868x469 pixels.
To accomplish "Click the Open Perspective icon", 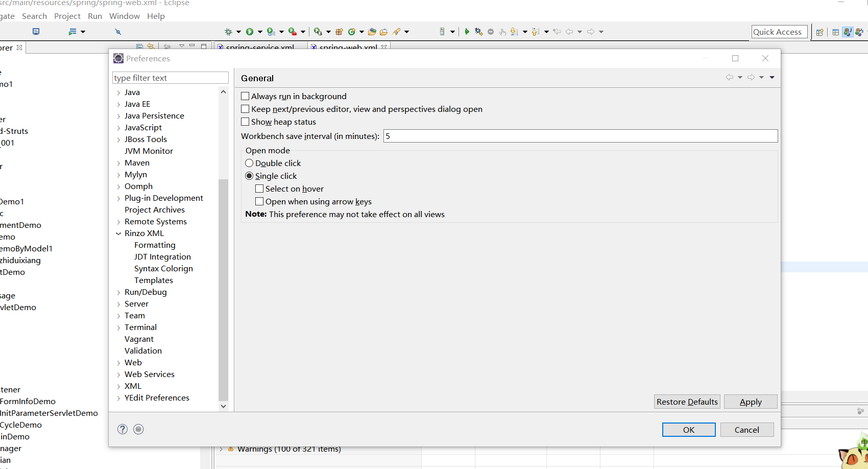I will pyautogui.click(x=820, y=32).
